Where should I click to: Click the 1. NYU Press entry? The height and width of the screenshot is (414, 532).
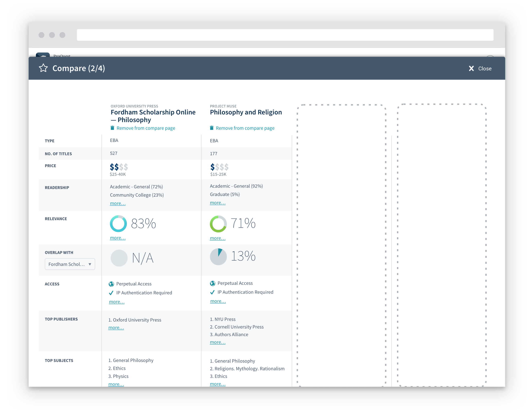[223, 319]
